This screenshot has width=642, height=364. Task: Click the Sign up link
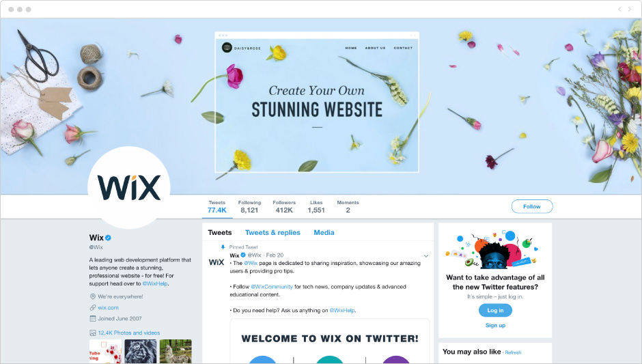click(495, 326)
